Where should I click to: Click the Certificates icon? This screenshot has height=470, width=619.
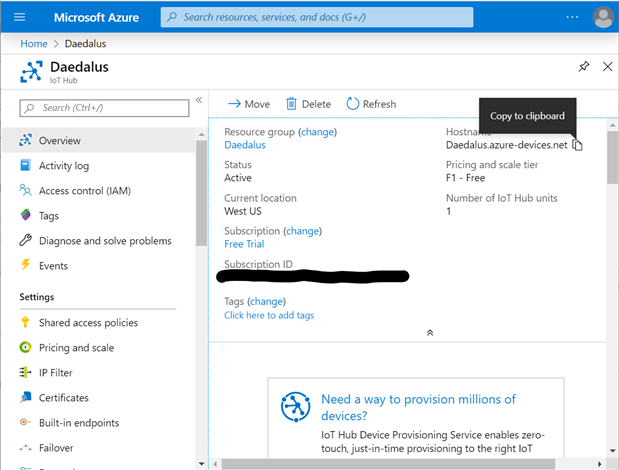(26, 397)
